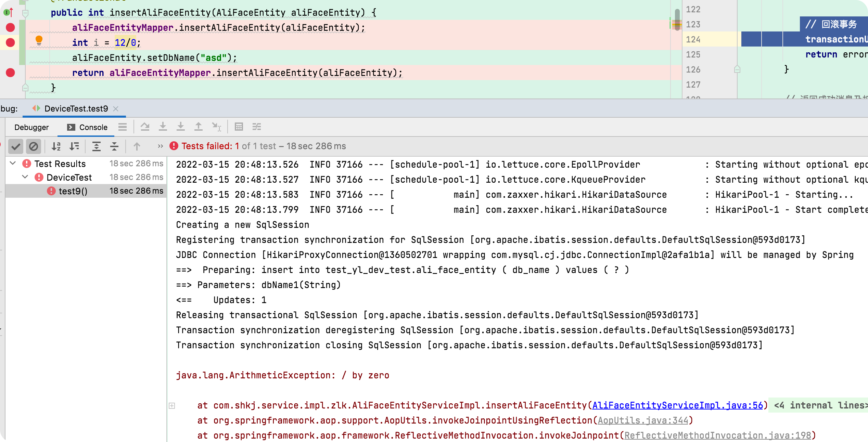
Task: Click editor scrollbar thumb near line 123
Action: pos(677,20)
